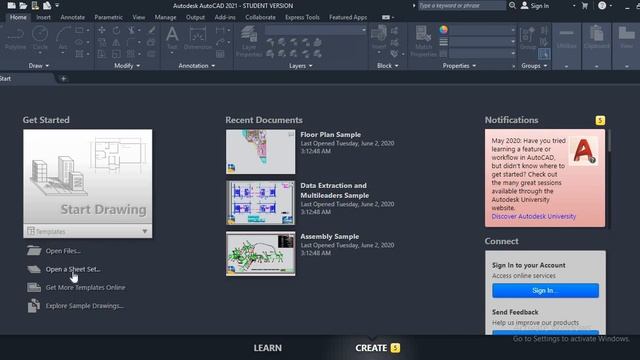This screenshot has width=640, height=360.
Task: Click Explore Sample Drawings link
Action: click(x=85, y=306)
